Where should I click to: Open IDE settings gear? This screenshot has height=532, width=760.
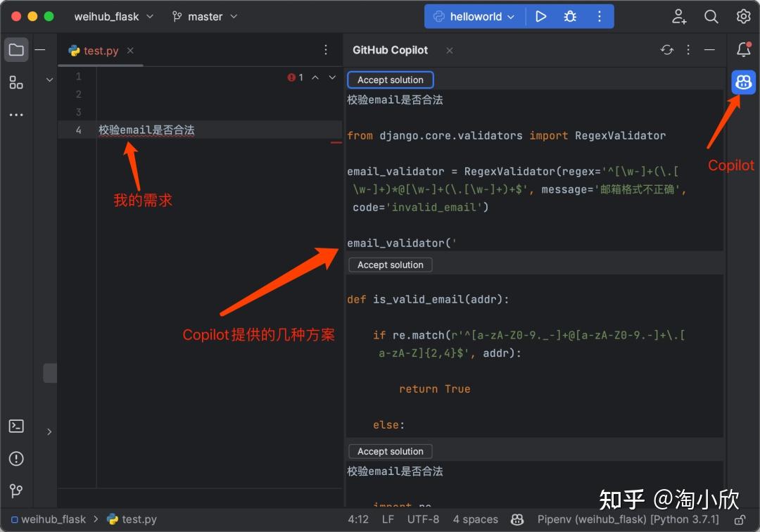(744, 16)
